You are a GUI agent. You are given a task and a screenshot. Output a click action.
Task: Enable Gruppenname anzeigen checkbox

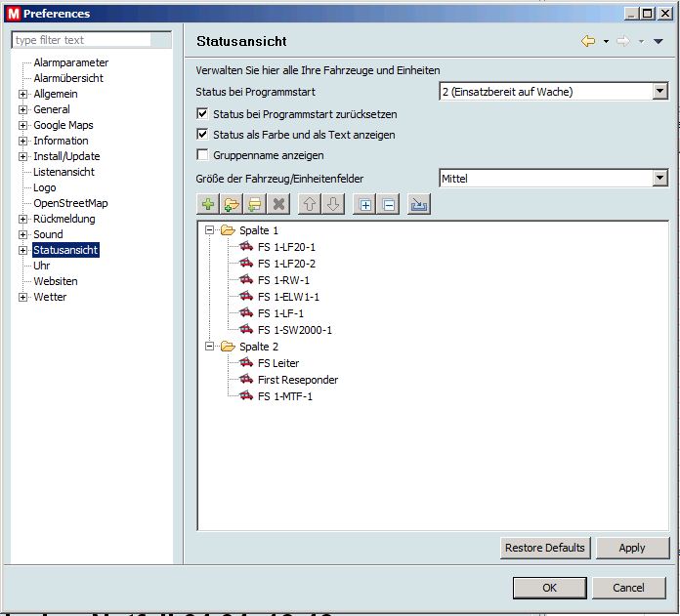(203, 155)
